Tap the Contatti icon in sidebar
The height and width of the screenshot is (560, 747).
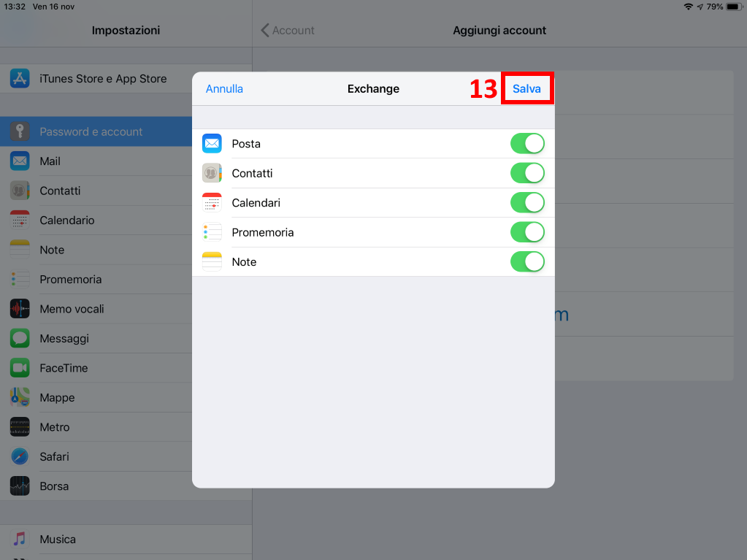(20, 191)
